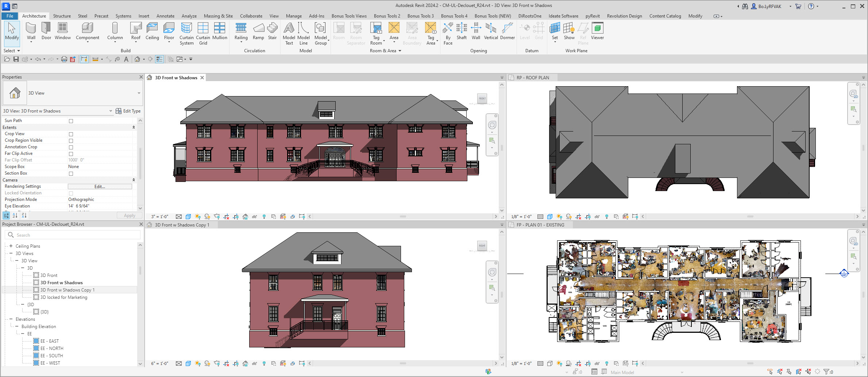The height and width of the screenshot is (377, 868).
Task: Open the 3D View type selector dropdown
Action: point(139,93)
